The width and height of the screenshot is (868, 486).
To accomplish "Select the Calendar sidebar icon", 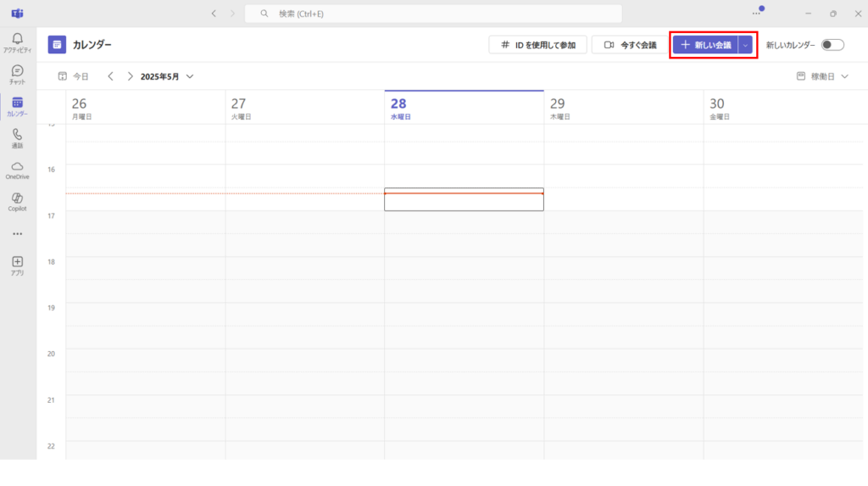I will 17,106.
